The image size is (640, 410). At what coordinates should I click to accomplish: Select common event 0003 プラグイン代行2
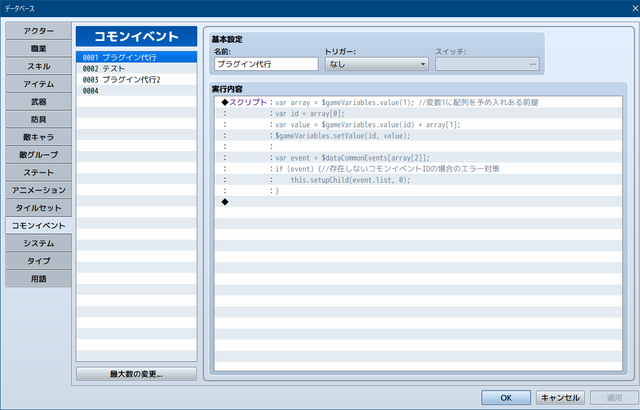click(136, 79)
